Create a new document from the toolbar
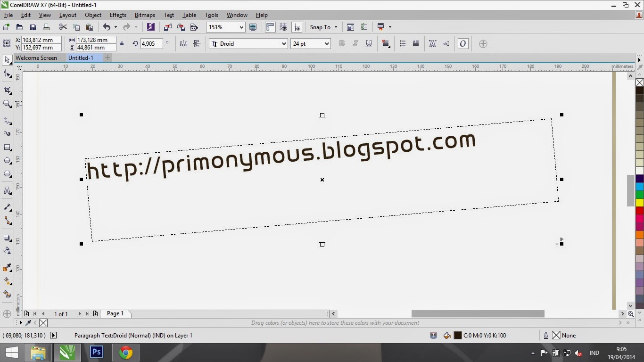The height and width of the screenshot is (362, 644). pos(6,27)
